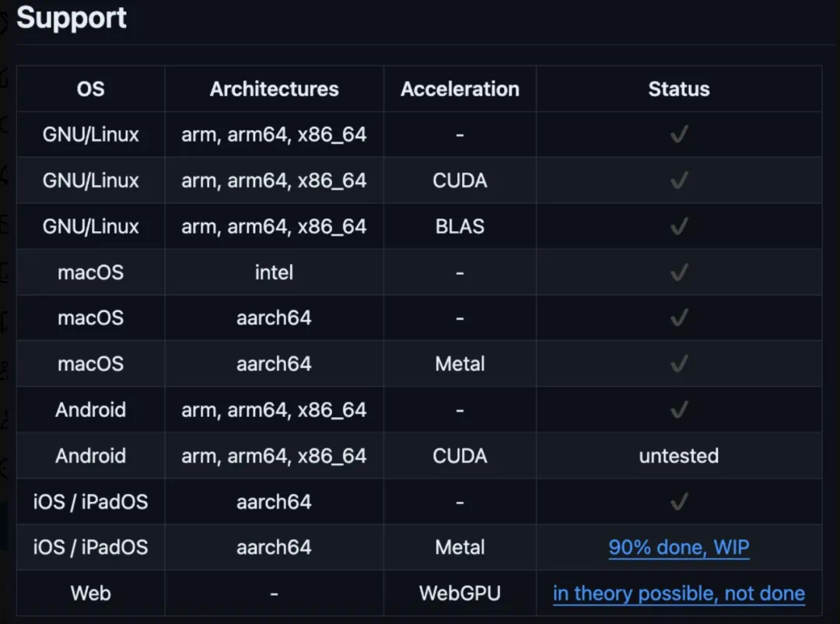This screenshot has height=624, width=840.
Task: Click the checkmark for macOS aarch64 without acceleration
Action: pos(679,318)
